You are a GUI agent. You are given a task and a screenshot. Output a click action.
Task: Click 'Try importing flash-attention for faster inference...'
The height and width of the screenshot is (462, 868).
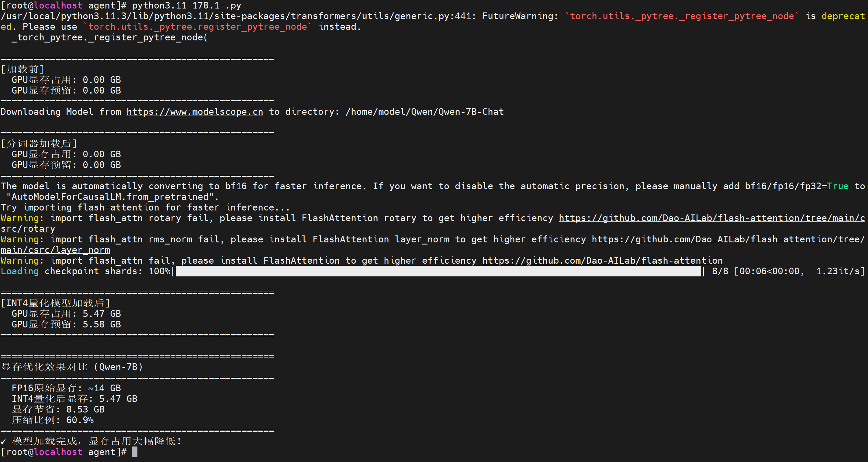(145, 207)
